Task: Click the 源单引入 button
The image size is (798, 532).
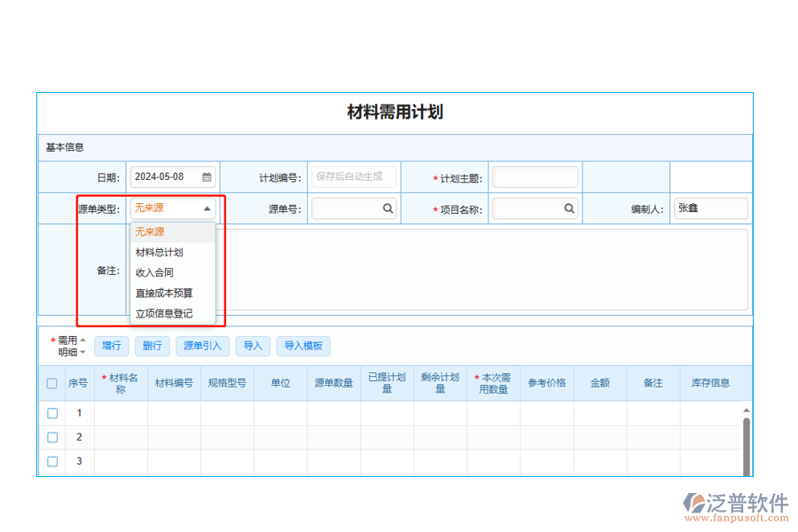Action: point(200,346)
